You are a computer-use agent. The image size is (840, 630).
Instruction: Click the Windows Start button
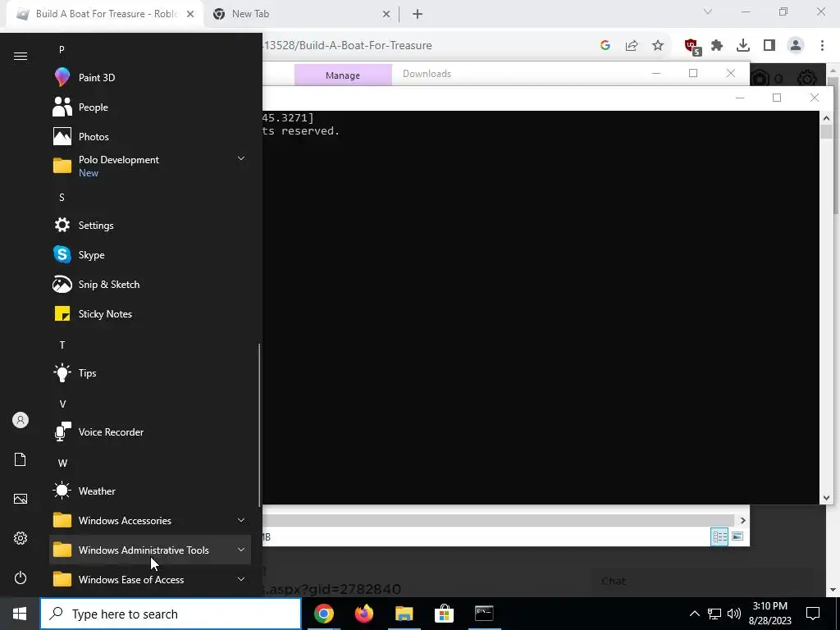(20, 614)
